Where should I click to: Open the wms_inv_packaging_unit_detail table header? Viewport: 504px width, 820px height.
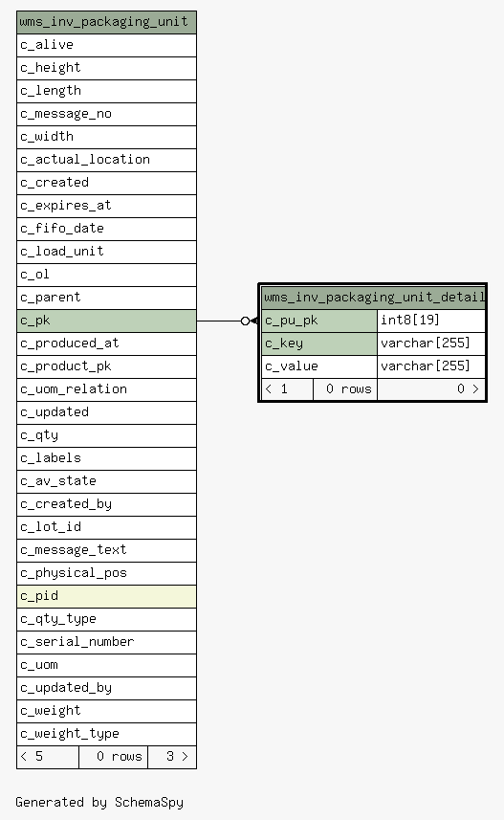(373, 298)
